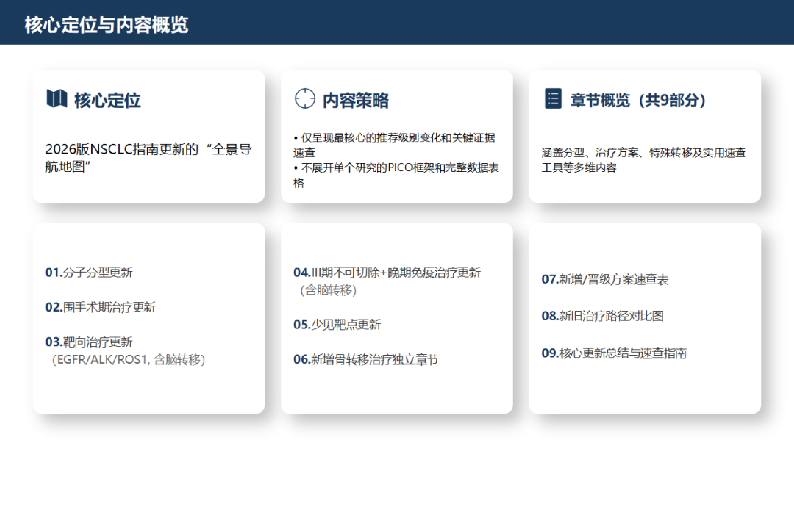
Task: Click chapter 09.核心更新总结与速查指南
Action: point(614,353)
